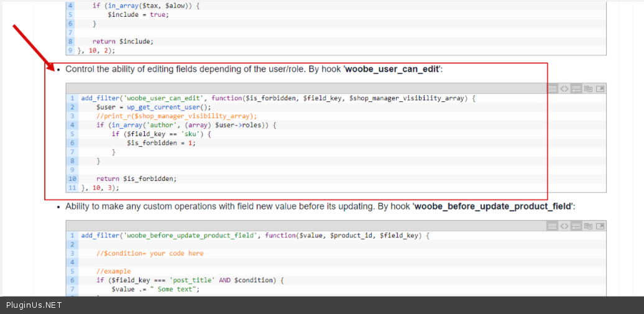Toggle line numbers in woobe_user_can_edit code block

(553, 89)
